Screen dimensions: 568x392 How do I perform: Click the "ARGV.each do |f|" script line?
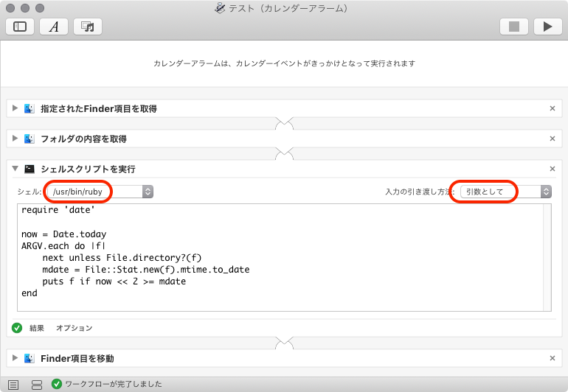63,246
